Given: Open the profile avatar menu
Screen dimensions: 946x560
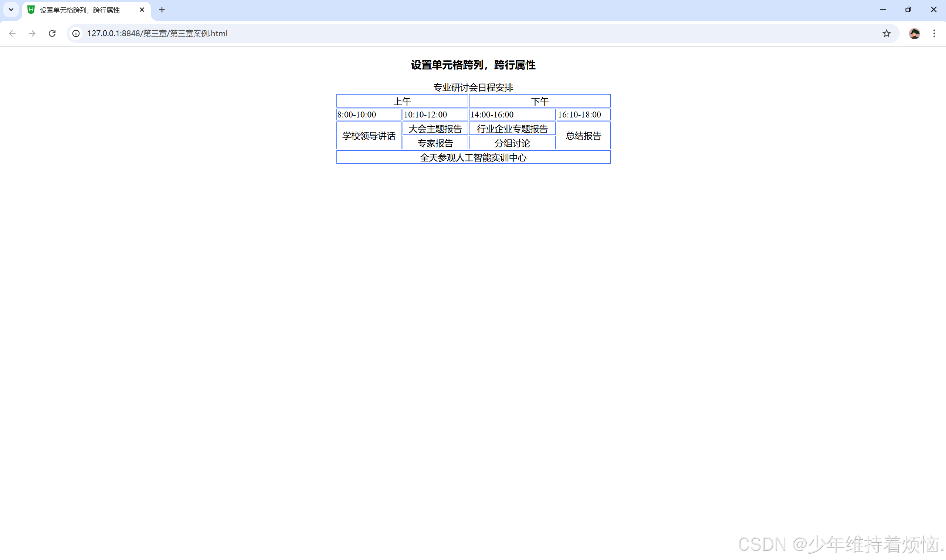Looking at the screenshot, I should [x=914, y=34].
